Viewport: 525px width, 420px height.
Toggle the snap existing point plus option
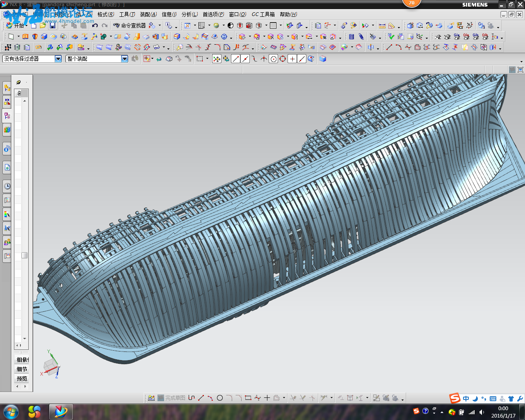click(x=292, y=59)
